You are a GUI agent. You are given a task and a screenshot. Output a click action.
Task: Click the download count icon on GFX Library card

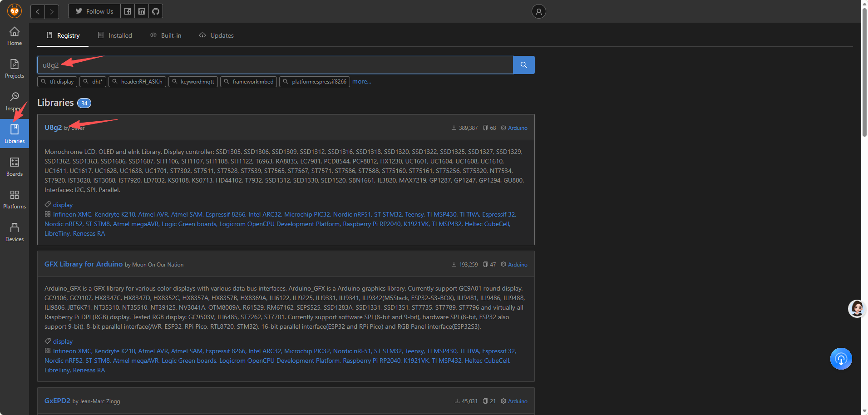(454, 265)
